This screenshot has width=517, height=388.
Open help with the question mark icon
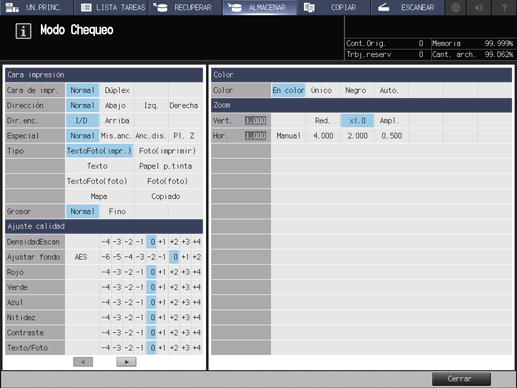(504, 7)
